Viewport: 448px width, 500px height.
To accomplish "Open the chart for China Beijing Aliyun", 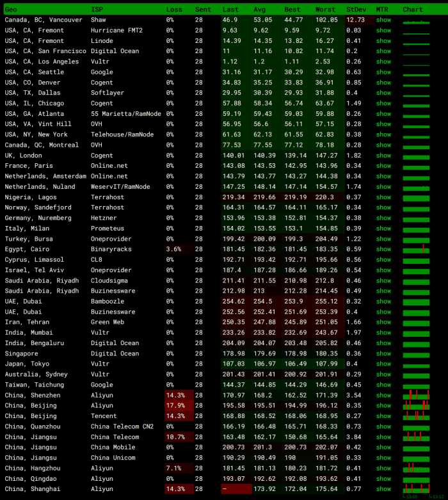I will pyautogui.click(x=416, y=406).
